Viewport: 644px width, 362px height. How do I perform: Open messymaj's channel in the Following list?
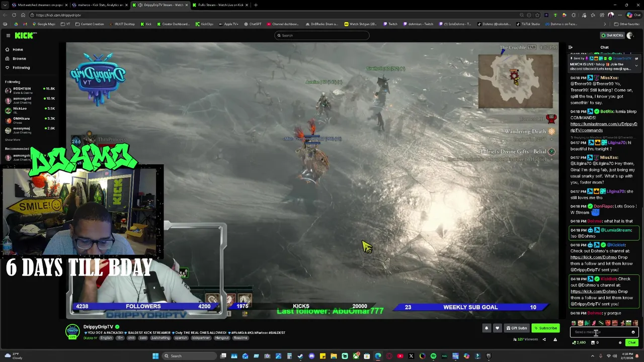30,130
